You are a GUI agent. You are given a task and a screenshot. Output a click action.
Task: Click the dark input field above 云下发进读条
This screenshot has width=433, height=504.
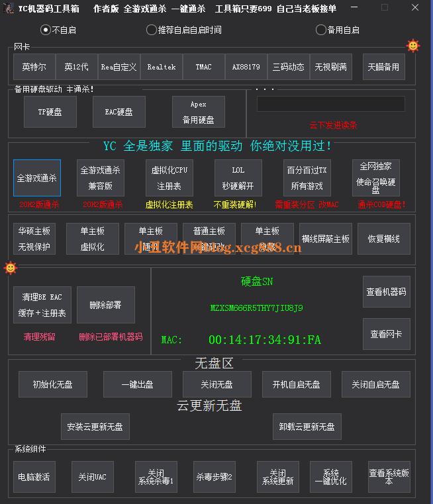coord(330,104)
